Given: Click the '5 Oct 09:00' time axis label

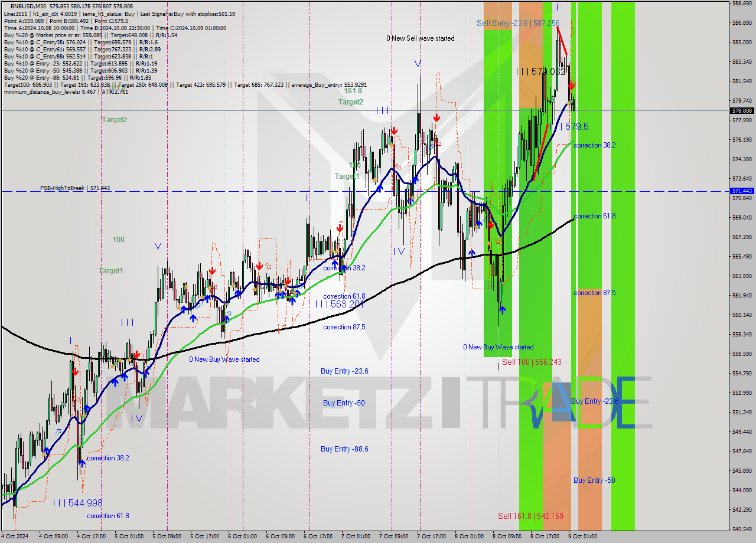Looking at the screenshot, I should click(x=167, y=537).
